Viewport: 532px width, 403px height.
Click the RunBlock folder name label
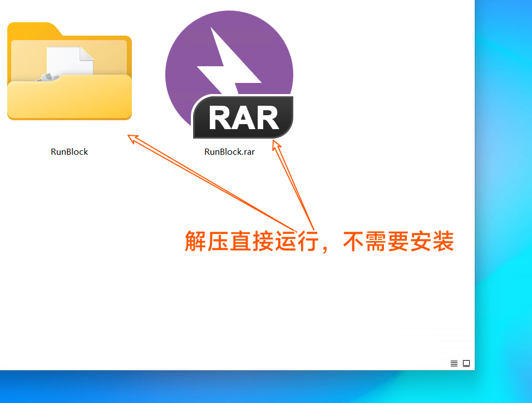pos(70,152)
